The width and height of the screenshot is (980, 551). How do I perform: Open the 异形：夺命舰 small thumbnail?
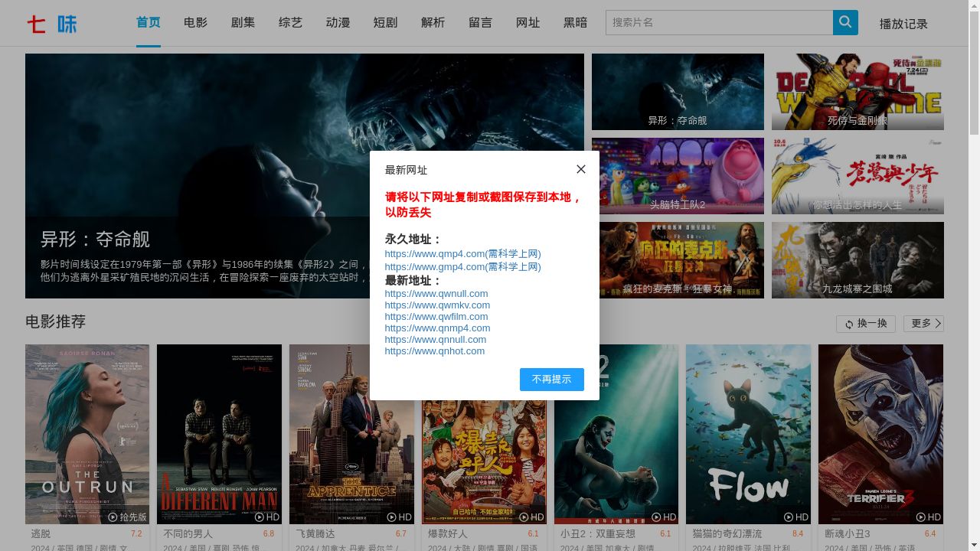[678, 92]
